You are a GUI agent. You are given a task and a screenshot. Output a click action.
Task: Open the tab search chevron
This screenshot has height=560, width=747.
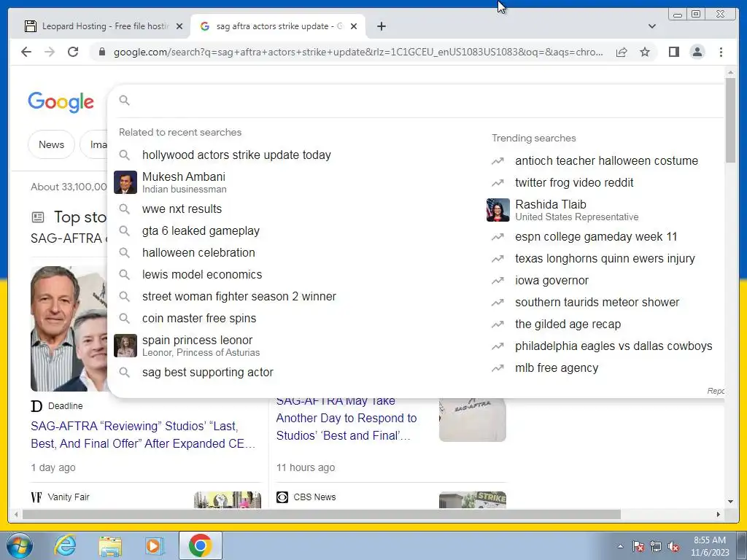[652, 26]
